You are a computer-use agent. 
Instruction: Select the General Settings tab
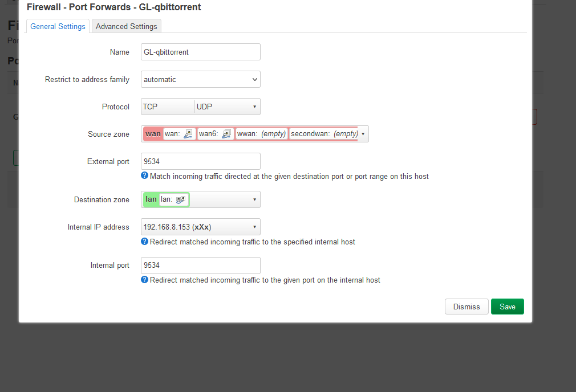pyautogui.click(x=58, y=26)
